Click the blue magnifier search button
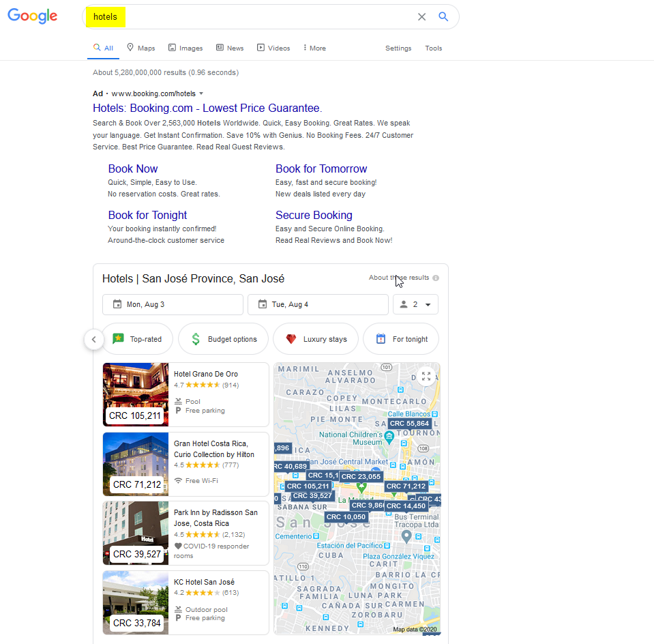 coord(443,16)
